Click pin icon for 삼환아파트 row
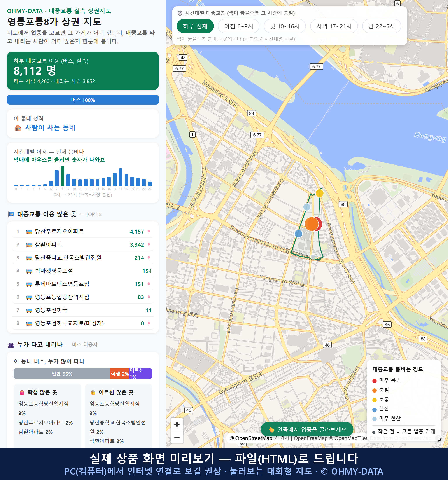 [149, 244]
